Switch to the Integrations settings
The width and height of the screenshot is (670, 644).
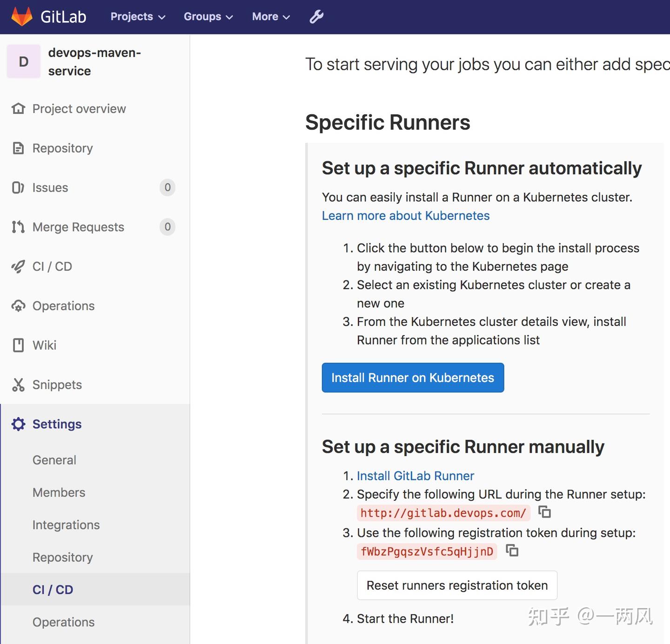click(x=66, y=525)
